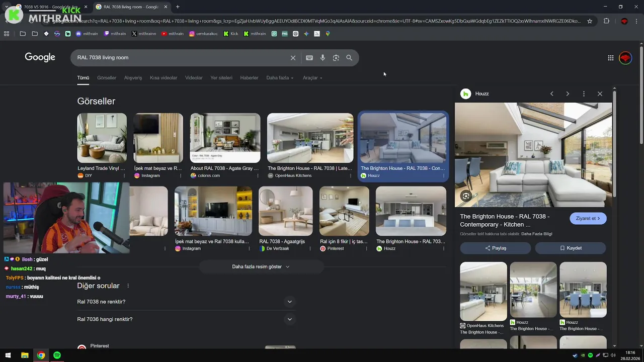Close the Houzz image preview panel
This screenshot has width=644, height=362.
600,94
